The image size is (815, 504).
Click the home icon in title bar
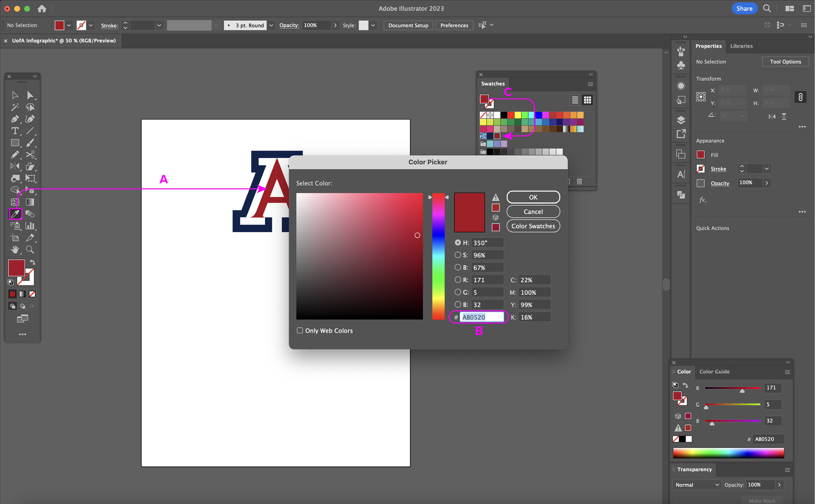tap(42, 8)
